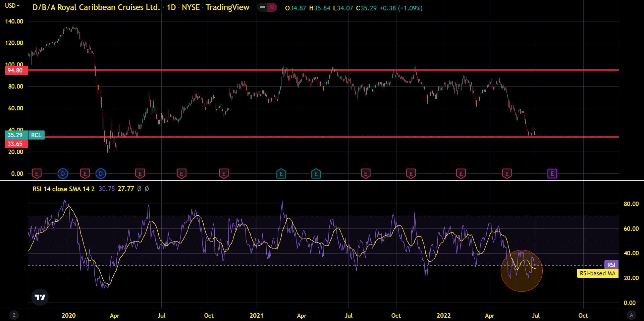Screen dimensions: 644x321
Task: Open the earnings marker in August 2020
Action: [x=181, y=173]
